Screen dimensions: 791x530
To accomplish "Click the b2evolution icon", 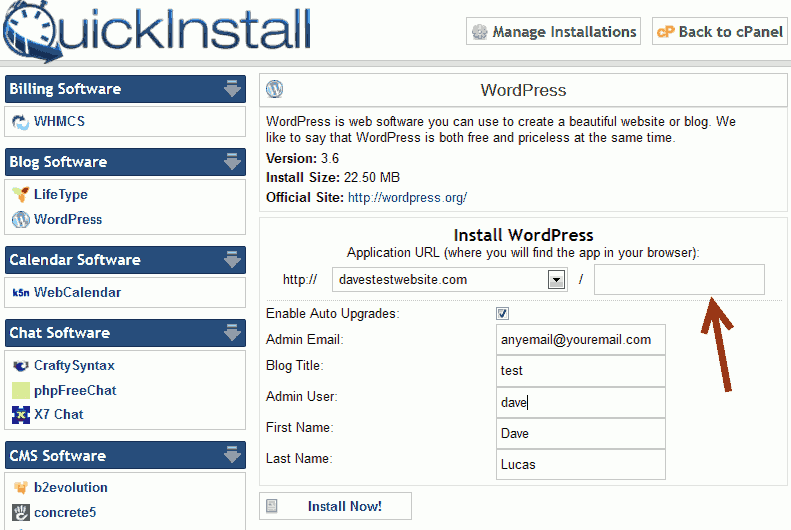I will (21, 488).
